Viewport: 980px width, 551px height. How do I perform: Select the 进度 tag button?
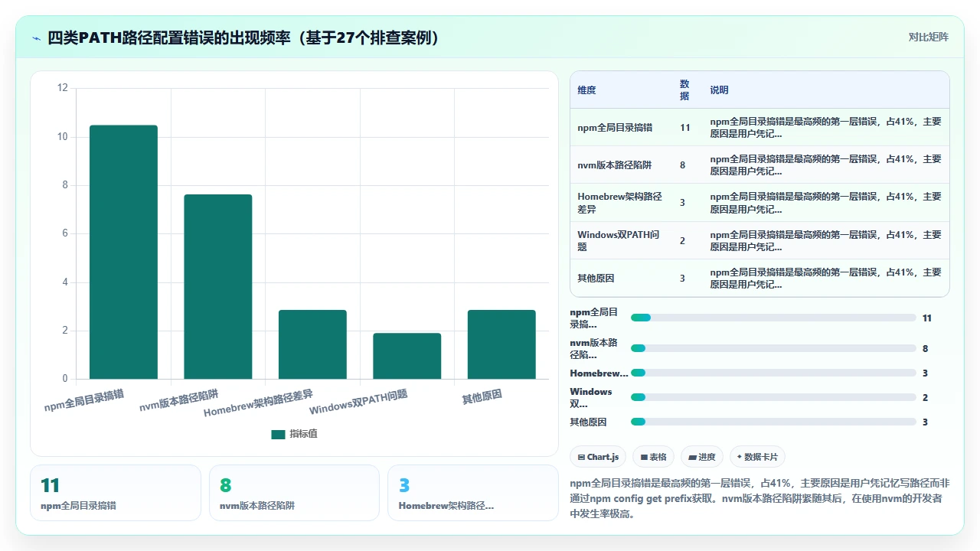pos(701,457)
